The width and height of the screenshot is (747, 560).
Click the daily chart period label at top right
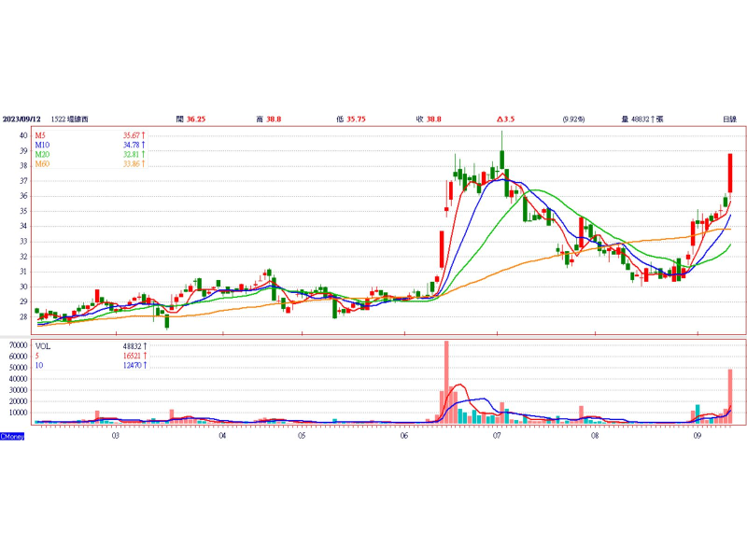pyautogui.click(x=729, y=119)
